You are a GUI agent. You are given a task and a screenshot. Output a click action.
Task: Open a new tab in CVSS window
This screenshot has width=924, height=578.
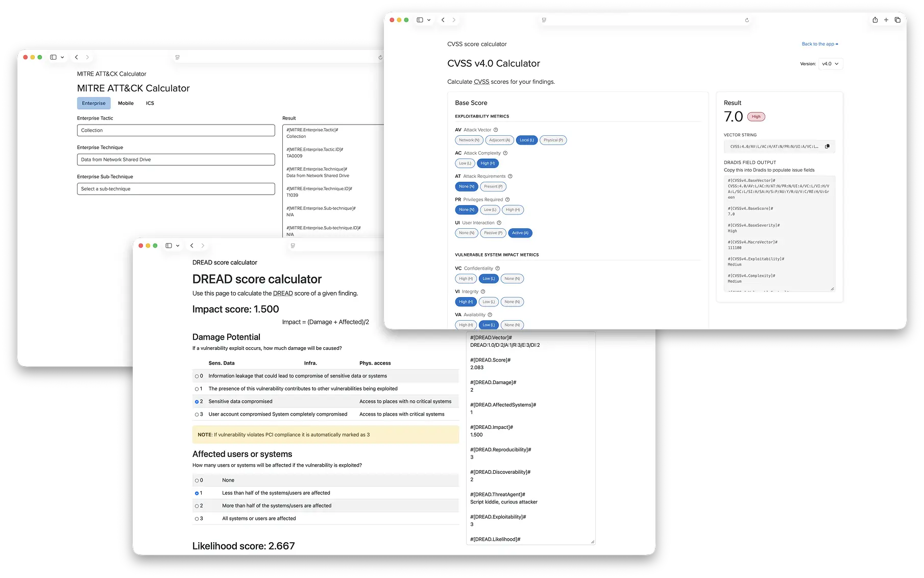pyautogui.click(x=886, y=20)
